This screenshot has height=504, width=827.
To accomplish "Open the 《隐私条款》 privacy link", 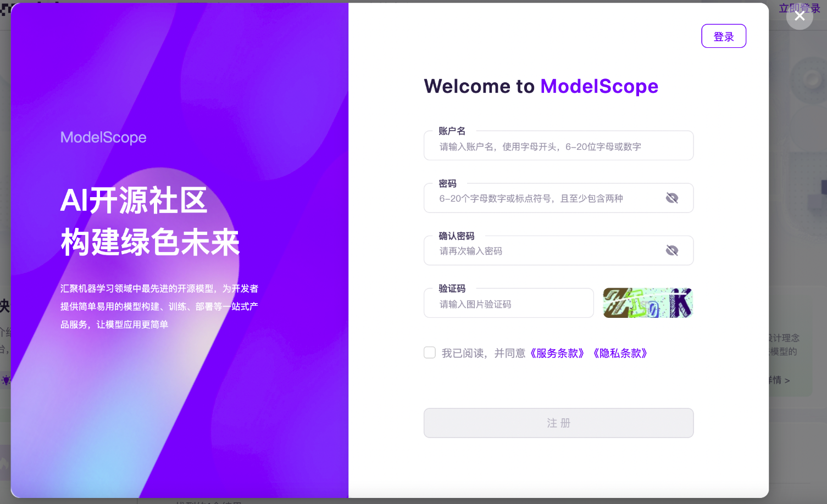I will (x=621, y=353).
